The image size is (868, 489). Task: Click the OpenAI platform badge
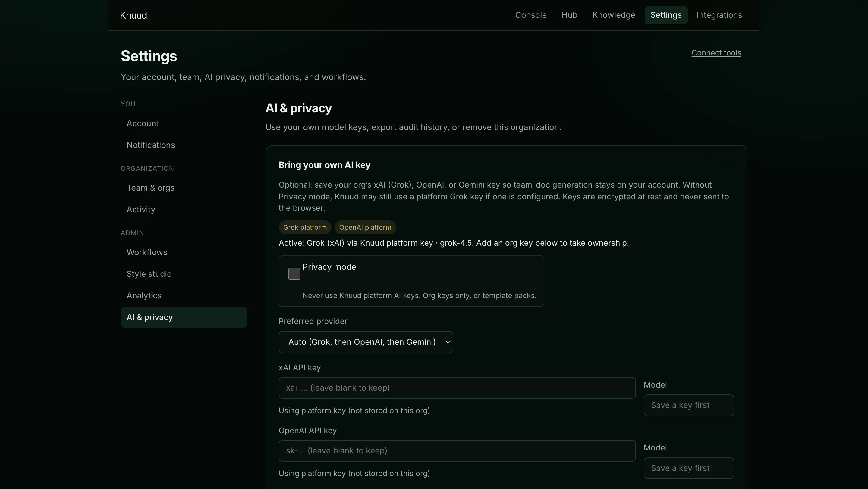click(365, 228)
